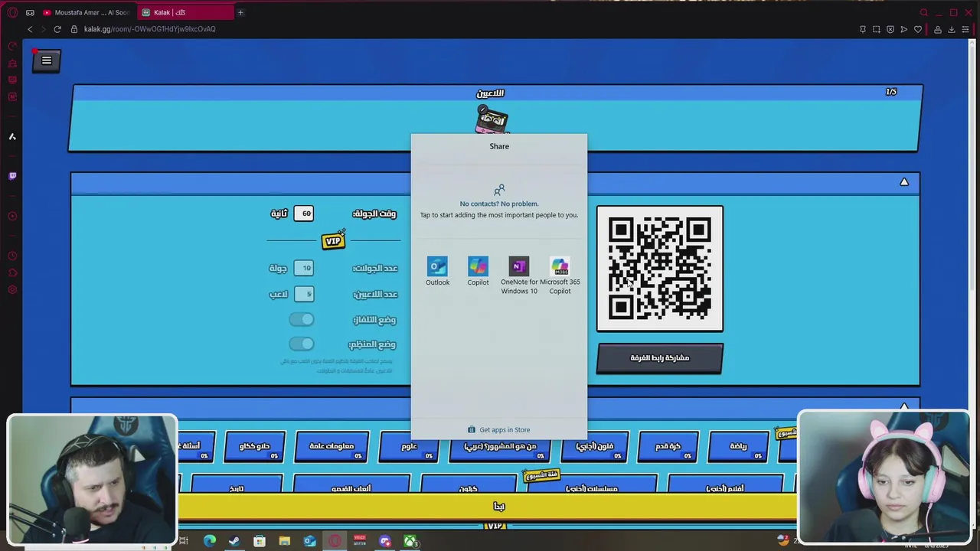This screenshot has height=551, width=980.
Task: Toggle the organizer mode switch (وضع المنظم)
Action: [302, 344]
